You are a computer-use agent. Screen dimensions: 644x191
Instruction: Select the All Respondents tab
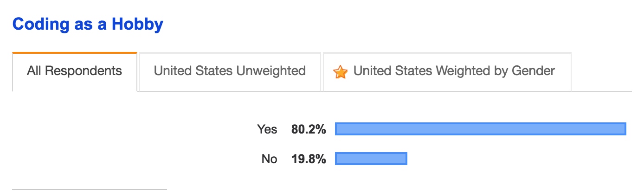point(74,71)
